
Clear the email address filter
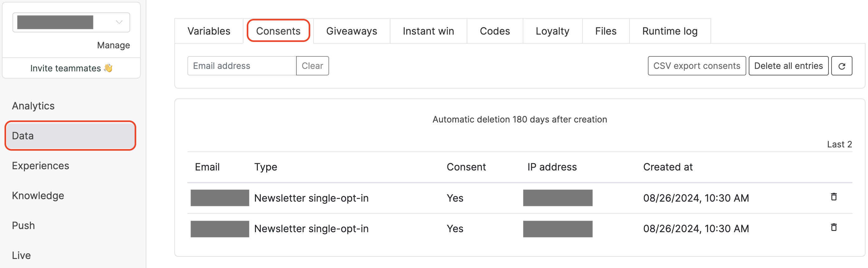(x=312, y=66)
